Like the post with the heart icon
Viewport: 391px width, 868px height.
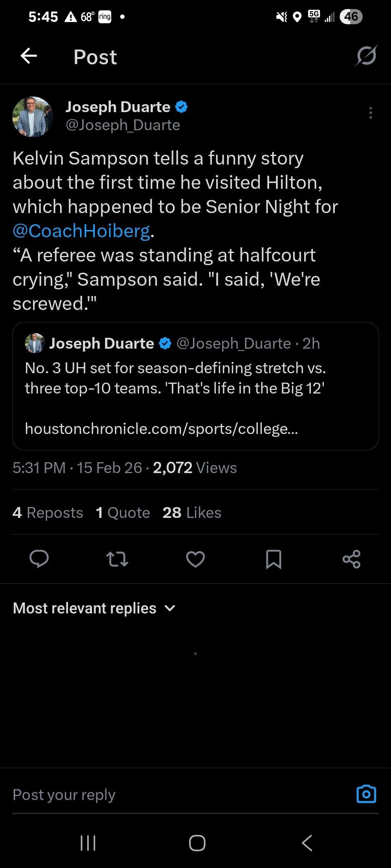point(195,559)
